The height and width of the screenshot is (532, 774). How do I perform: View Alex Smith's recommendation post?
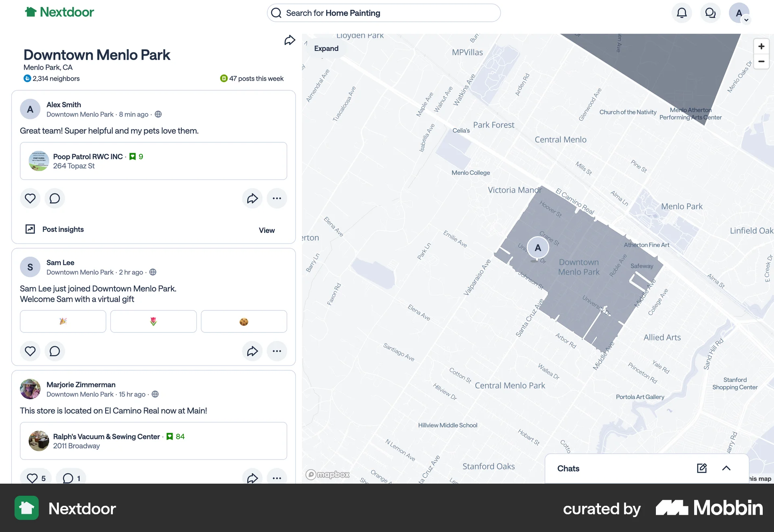point(266,230)
